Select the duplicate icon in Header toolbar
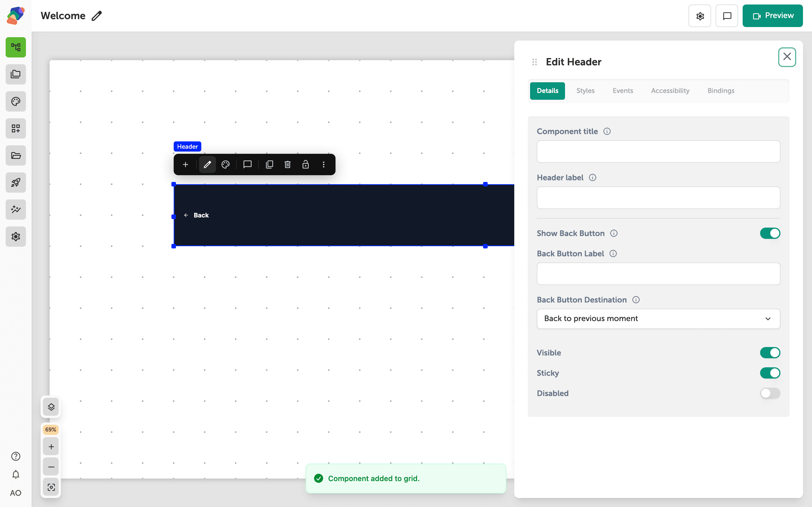The width and height of the screenshot is (812, 507). tap(270, 164)
